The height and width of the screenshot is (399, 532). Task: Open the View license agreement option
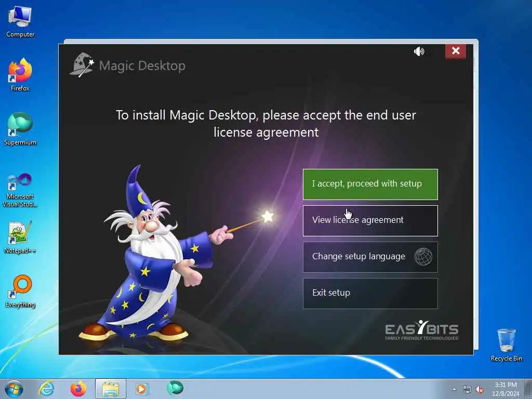point(370,220)
